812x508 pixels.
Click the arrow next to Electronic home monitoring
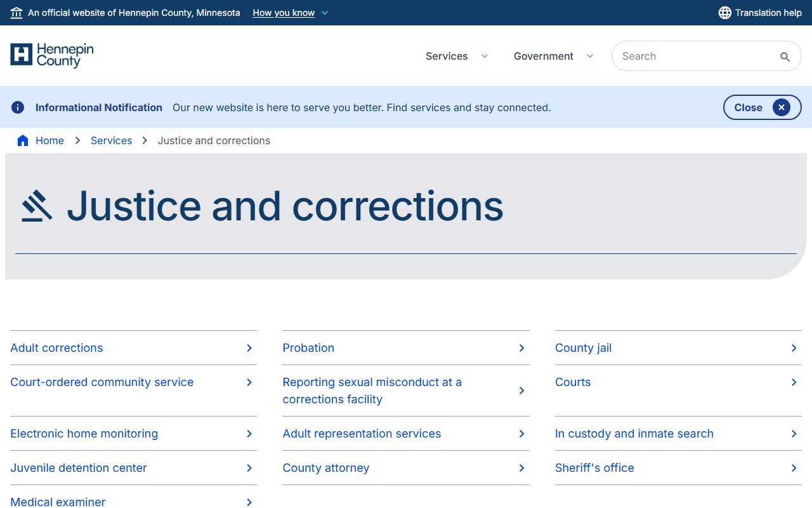coord(249,434)
